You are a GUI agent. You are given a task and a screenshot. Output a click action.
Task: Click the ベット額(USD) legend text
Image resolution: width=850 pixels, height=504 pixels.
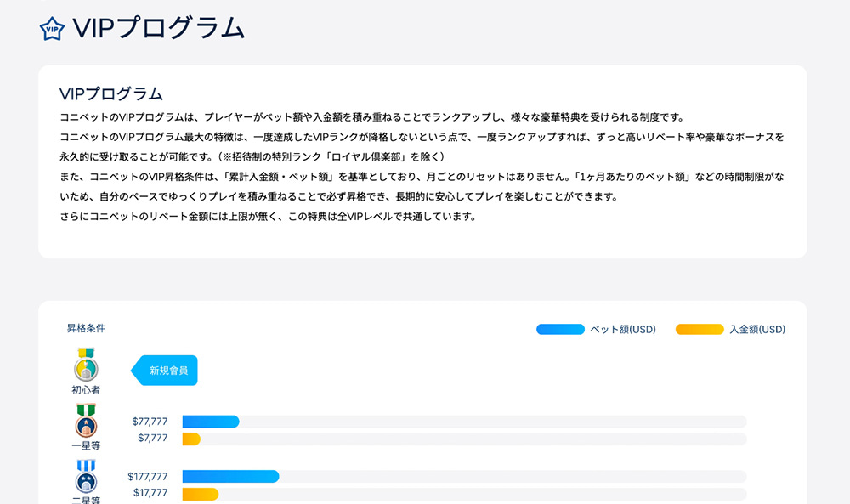623,330
